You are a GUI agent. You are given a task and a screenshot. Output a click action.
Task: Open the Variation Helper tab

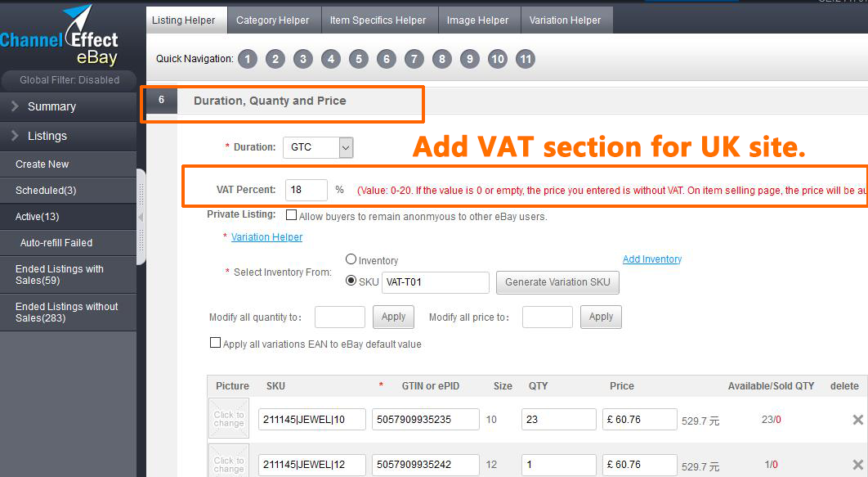pyautogui.click(x=566, y=20)
